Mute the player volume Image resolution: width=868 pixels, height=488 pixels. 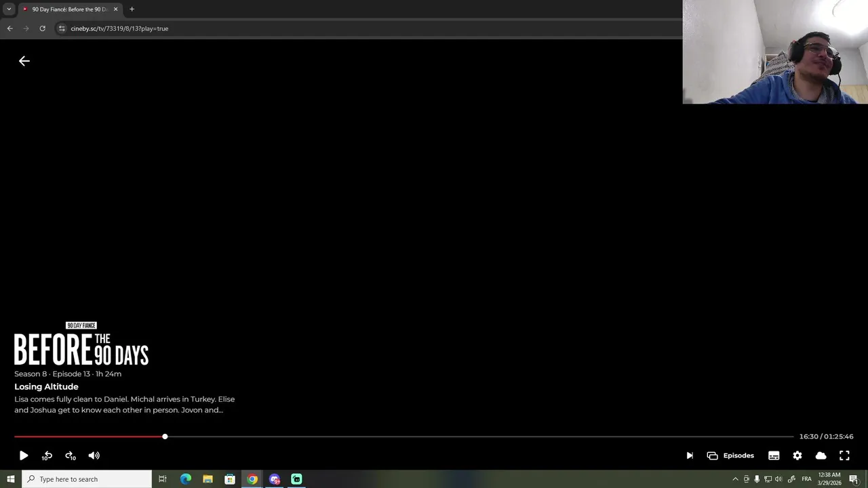(x=94, y=455)
